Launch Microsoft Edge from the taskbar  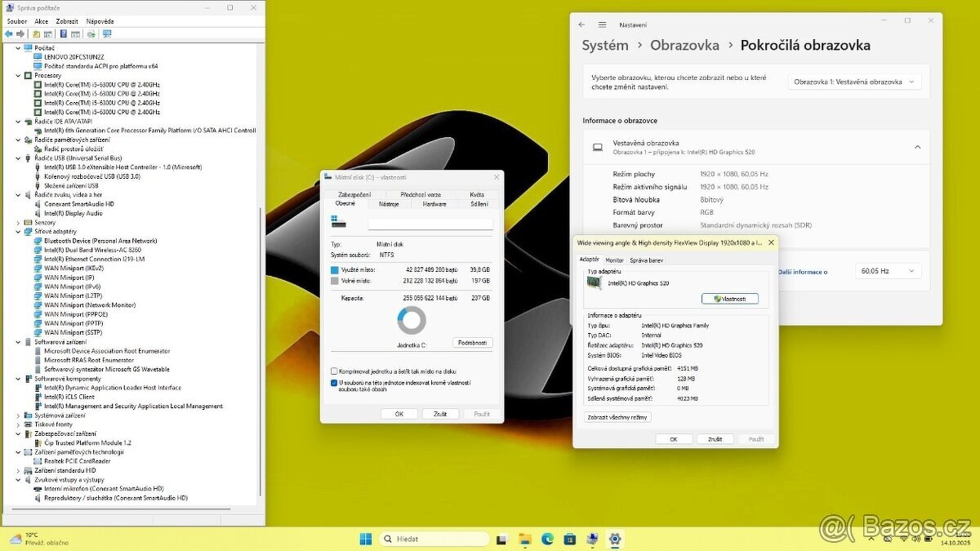[546, 539]
